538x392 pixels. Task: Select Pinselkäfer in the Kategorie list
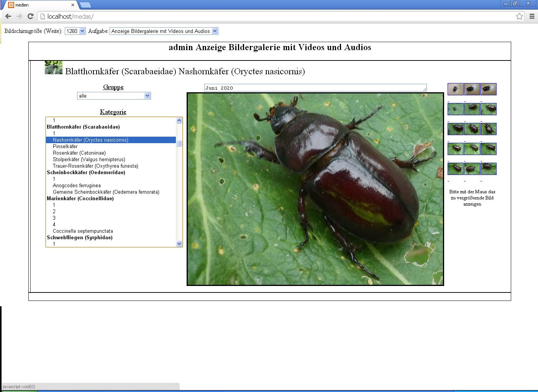coord(65,146)
